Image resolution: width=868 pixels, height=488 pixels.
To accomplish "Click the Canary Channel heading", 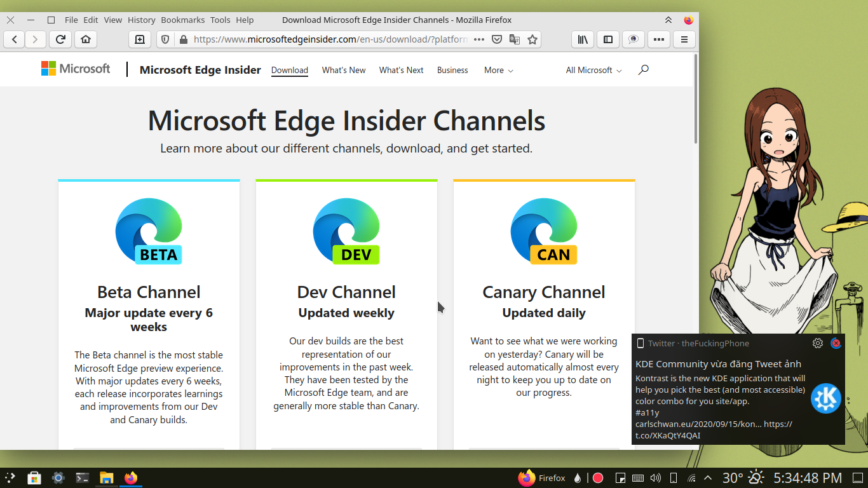I will (x=544, y=292).
